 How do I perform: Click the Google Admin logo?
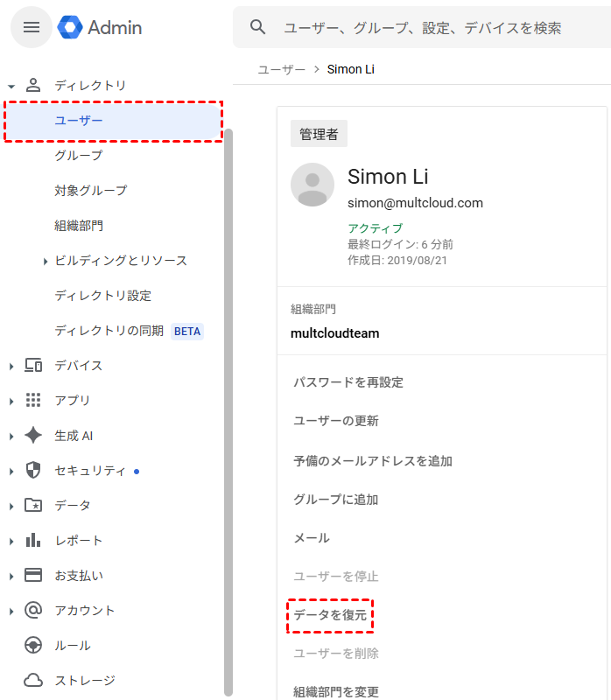[100, 27]
